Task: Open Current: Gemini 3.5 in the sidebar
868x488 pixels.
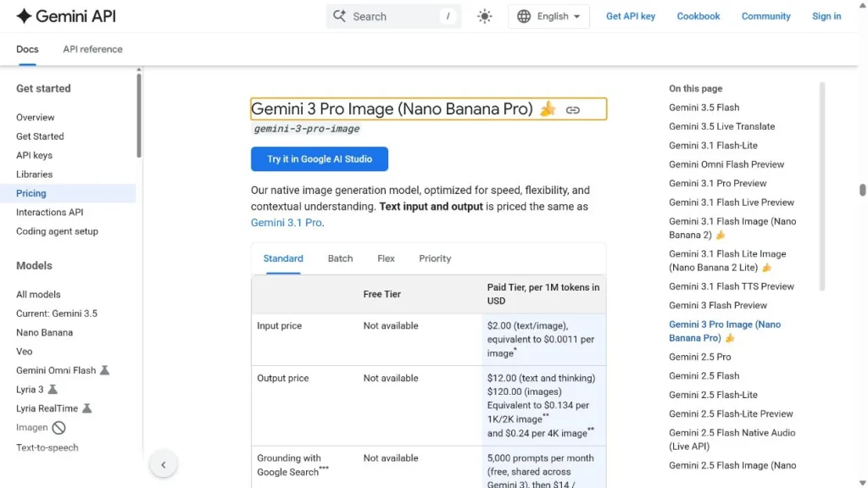Action: coord(57,313)
